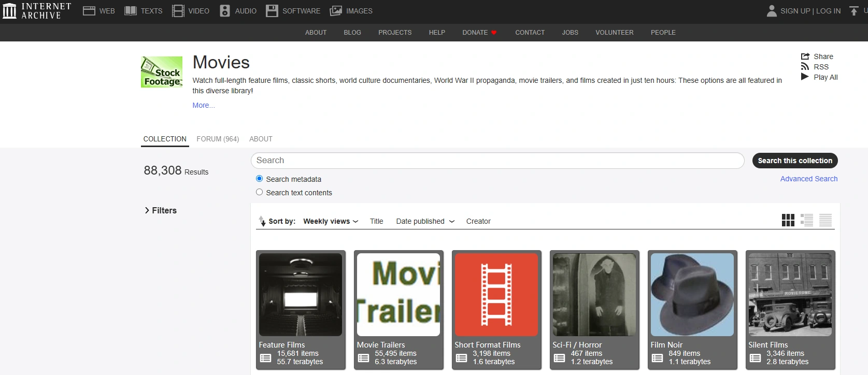Switch to compact list view

pos(826,220)
